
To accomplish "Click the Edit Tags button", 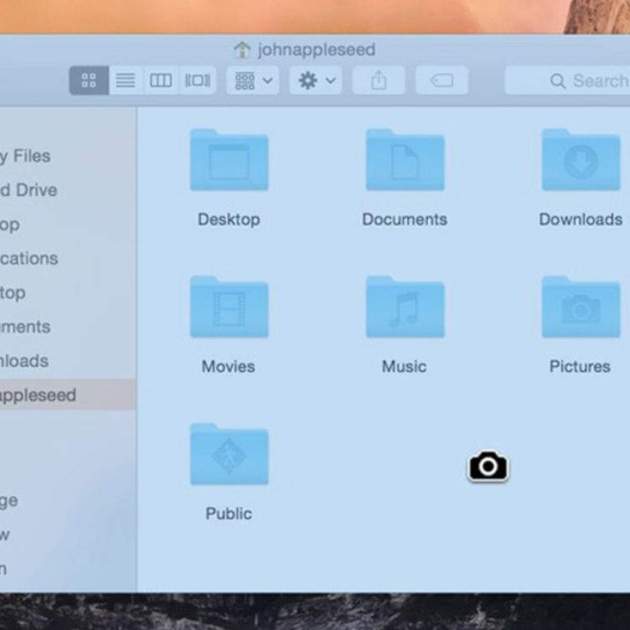I will coord(442,81).
